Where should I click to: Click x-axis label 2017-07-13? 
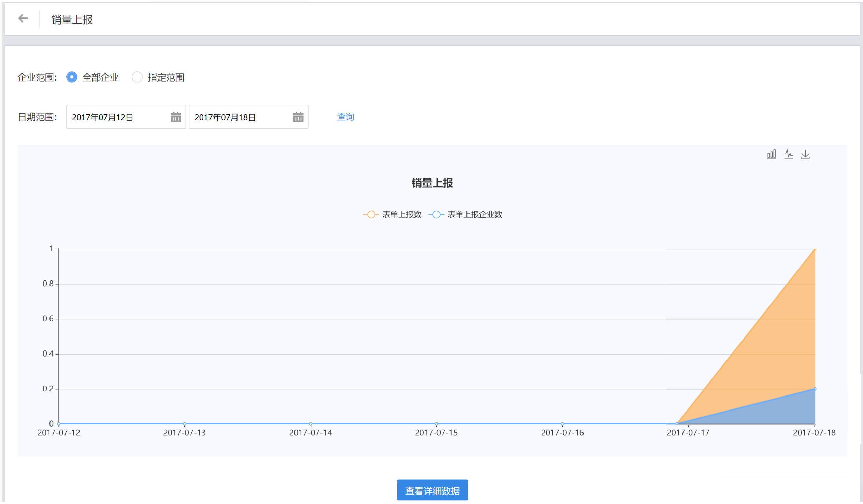pyautogui.click(x=185, y=433)
